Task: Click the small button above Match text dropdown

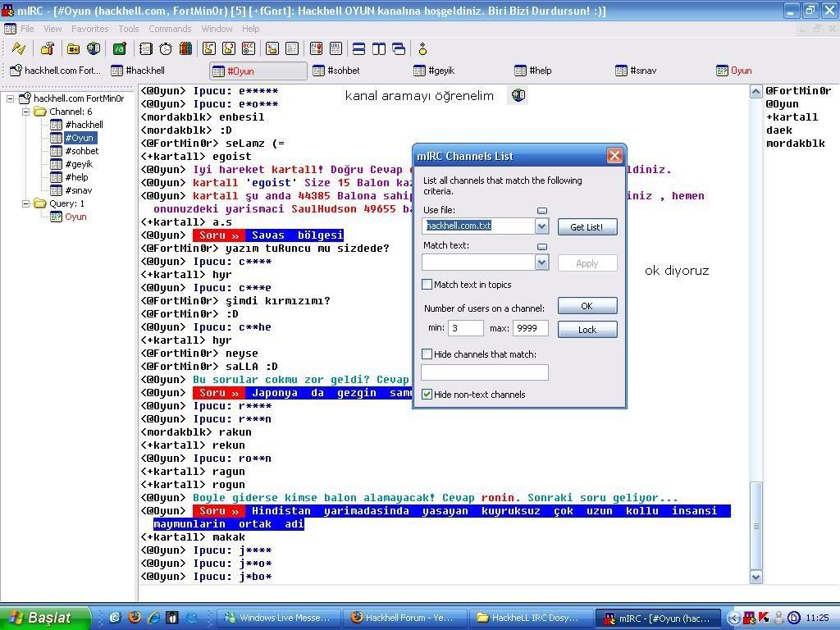Action: (542, 246)
